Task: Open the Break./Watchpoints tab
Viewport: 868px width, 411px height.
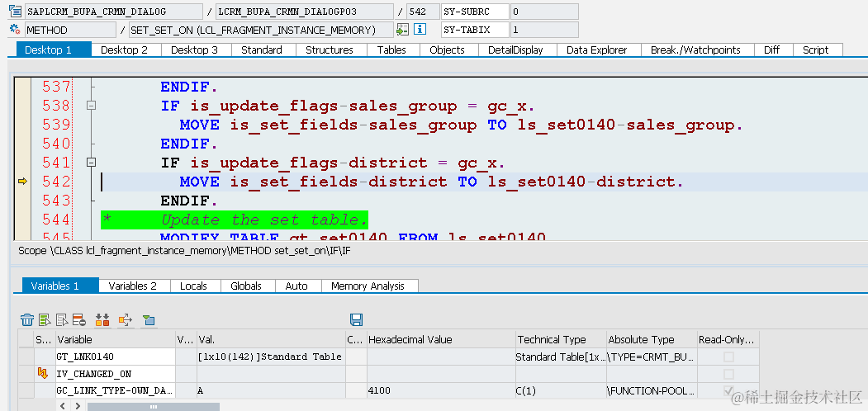Action: (698, 50)
